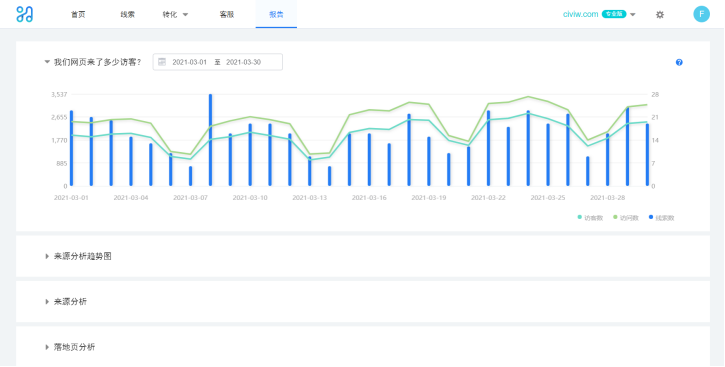This screenshot has width=725, height=367.
Task: Click the calendar icon in date range
Action: coord(162,62)
